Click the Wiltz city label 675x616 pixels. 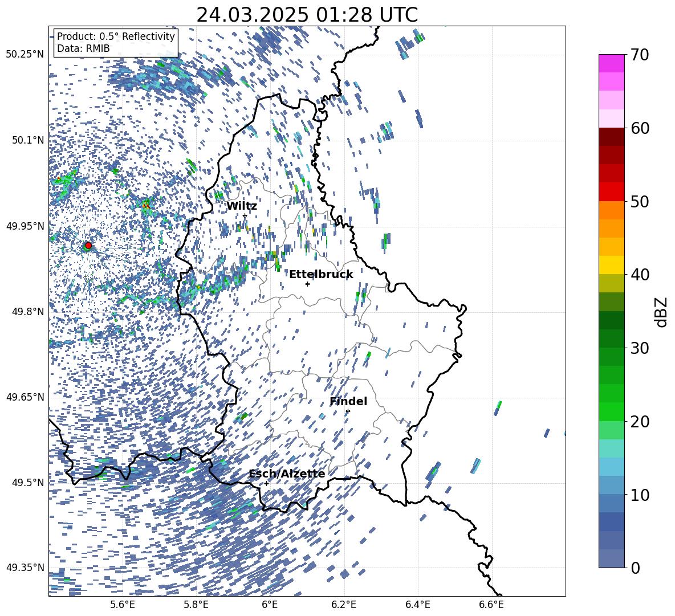pos(242,206)
